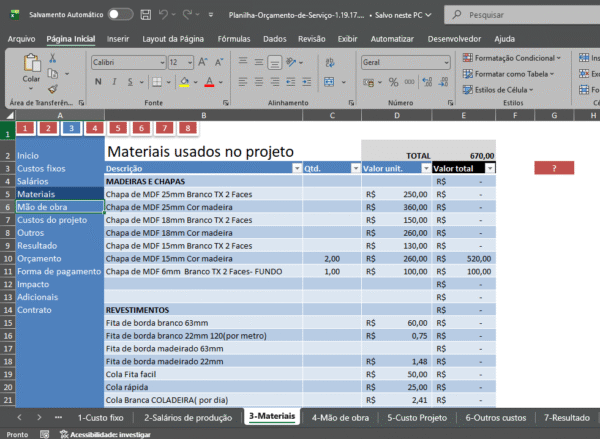Viewport: 600px width, 439px height.
Task: Click the Pesquisar search field
Action: (522, 15)
